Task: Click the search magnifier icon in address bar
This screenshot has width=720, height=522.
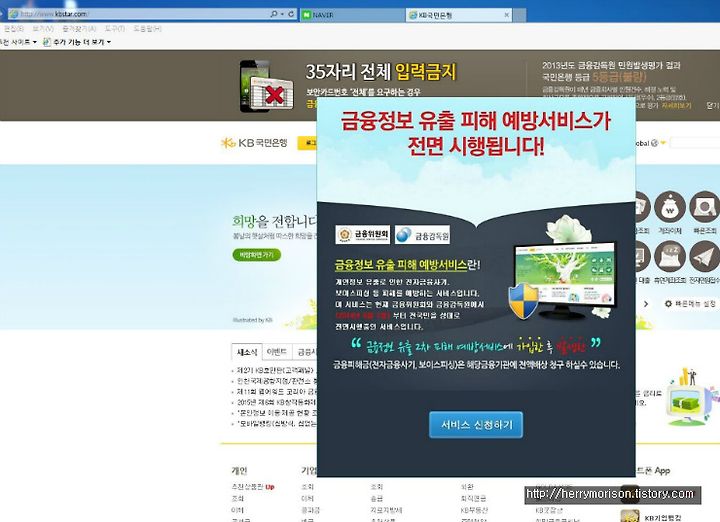Action: pyautogui.click(x=274, y=14)
